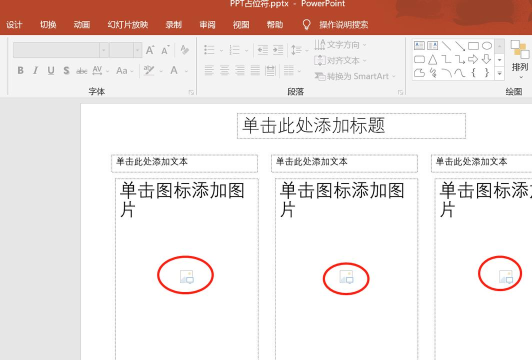Select the elbow arrow connector shape
532x360 pixels.
pos(460,60)
